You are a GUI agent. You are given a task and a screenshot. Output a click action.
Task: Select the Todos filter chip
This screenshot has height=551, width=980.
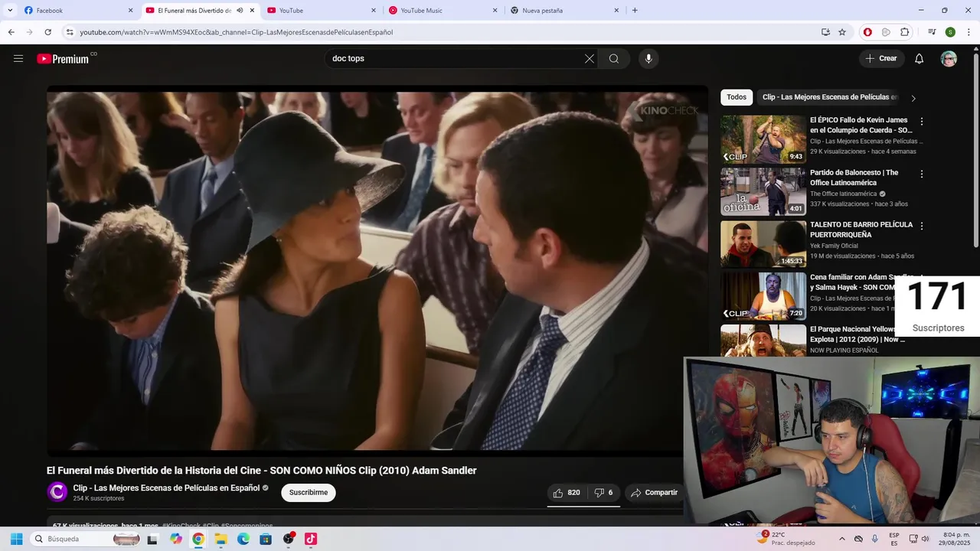click(x=737, y=97)
